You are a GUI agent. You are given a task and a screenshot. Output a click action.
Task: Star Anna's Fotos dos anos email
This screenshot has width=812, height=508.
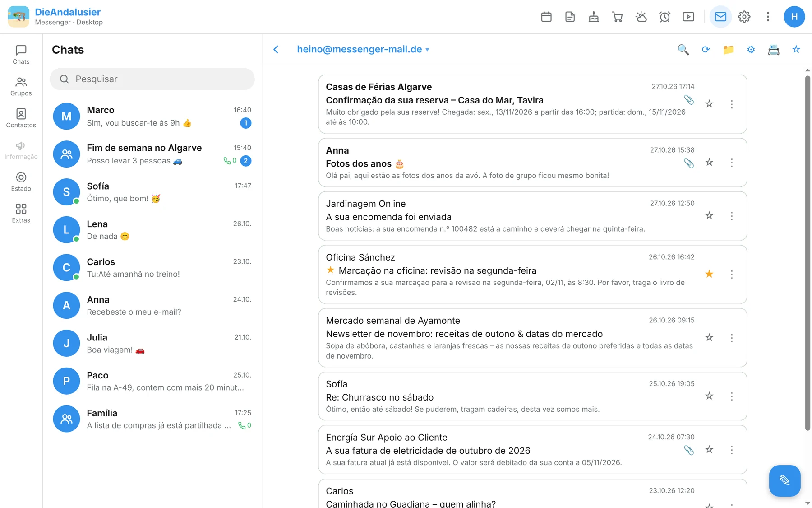(x=709, y=162)
